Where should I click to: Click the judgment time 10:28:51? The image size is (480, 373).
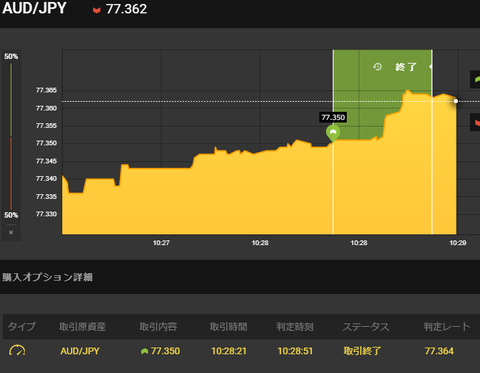coord(295,351)
